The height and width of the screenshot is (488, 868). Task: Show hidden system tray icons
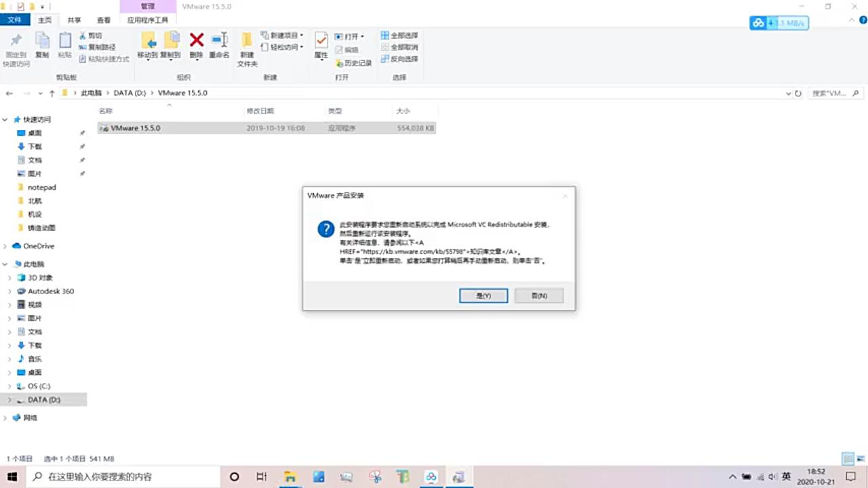pos(732,476)
